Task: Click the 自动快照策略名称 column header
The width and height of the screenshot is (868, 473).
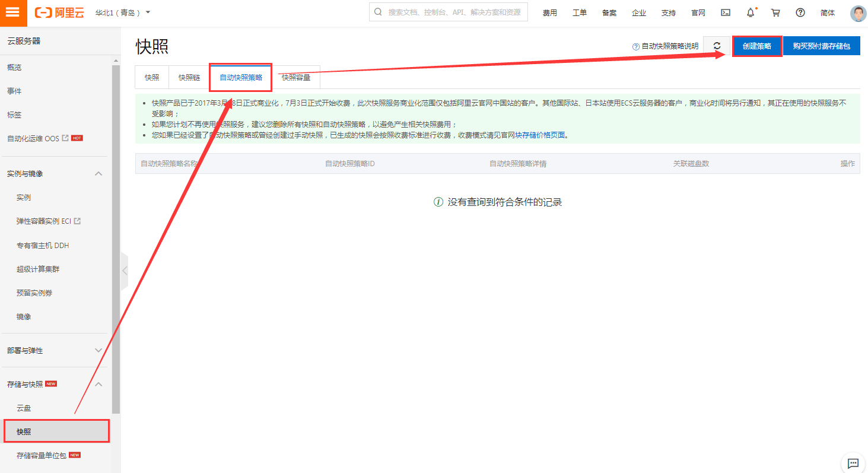Action: pos(169,164)
